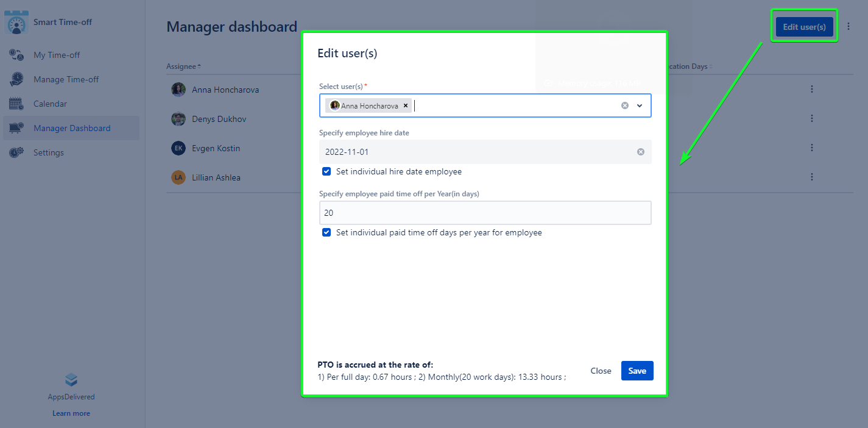Clear all selected users in the select field
This screenshot has width=868, height=428.
pyautogui.click(x=624, y=105)
